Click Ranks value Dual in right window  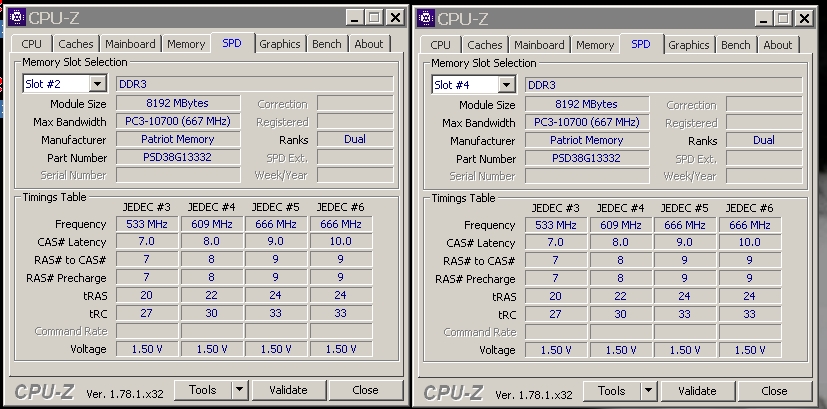coord(764,140)
